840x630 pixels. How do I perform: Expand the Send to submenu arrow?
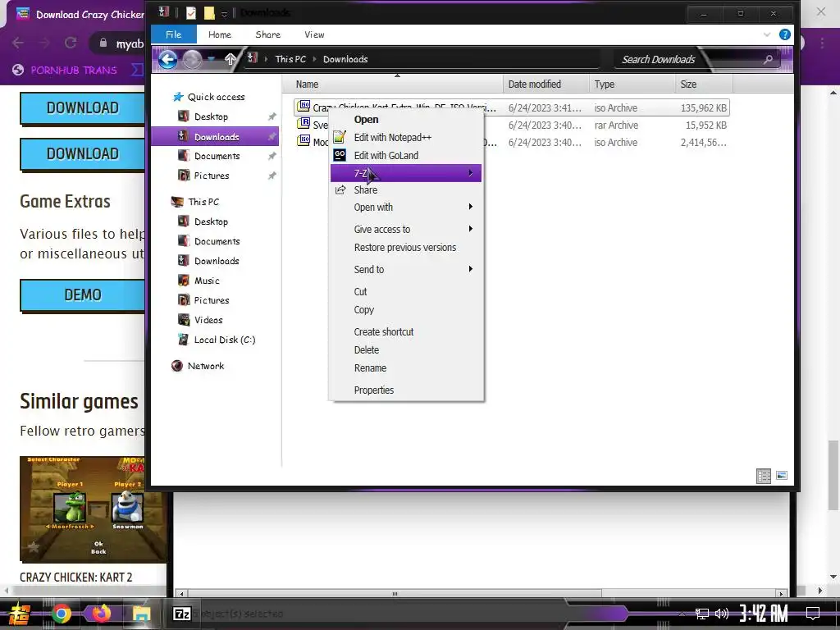click(470, 269)
